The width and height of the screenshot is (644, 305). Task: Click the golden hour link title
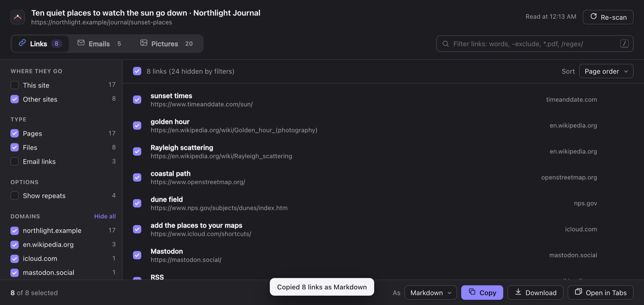point(170,122)
